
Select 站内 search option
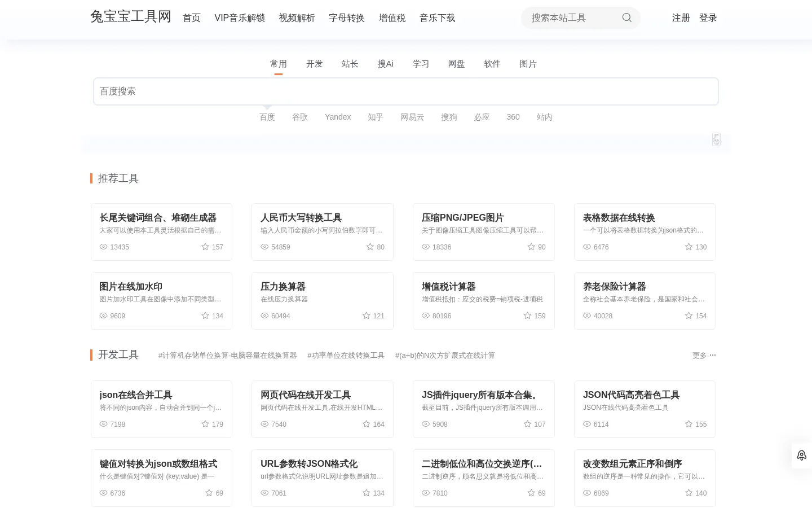click(545, 117)
